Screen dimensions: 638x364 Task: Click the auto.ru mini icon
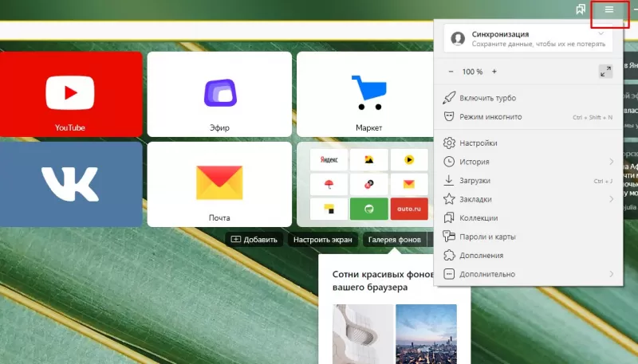(409, 209)
